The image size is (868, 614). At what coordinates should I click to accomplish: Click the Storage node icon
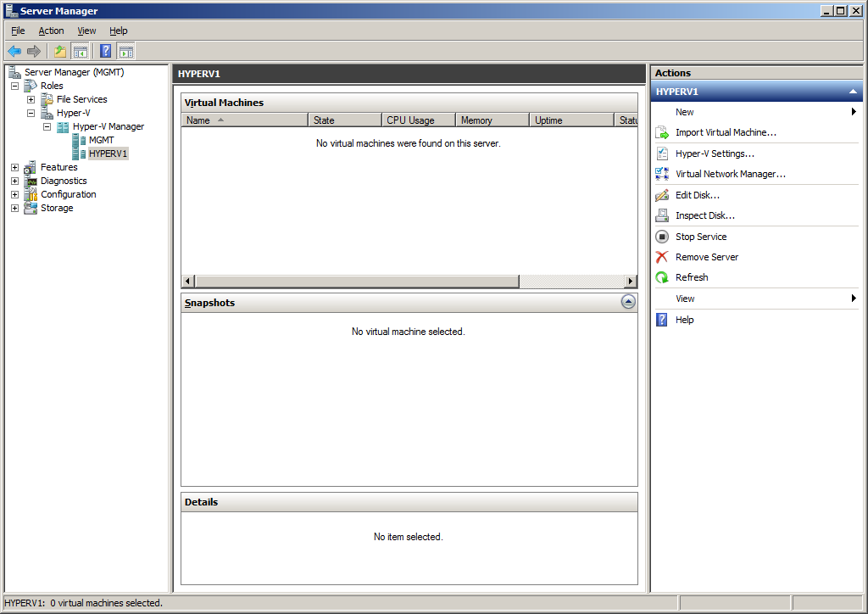[31, 208]
